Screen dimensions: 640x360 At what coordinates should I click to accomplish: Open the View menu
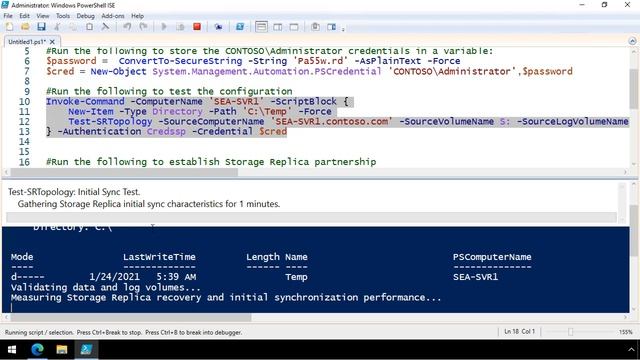(x=43, y=16)
